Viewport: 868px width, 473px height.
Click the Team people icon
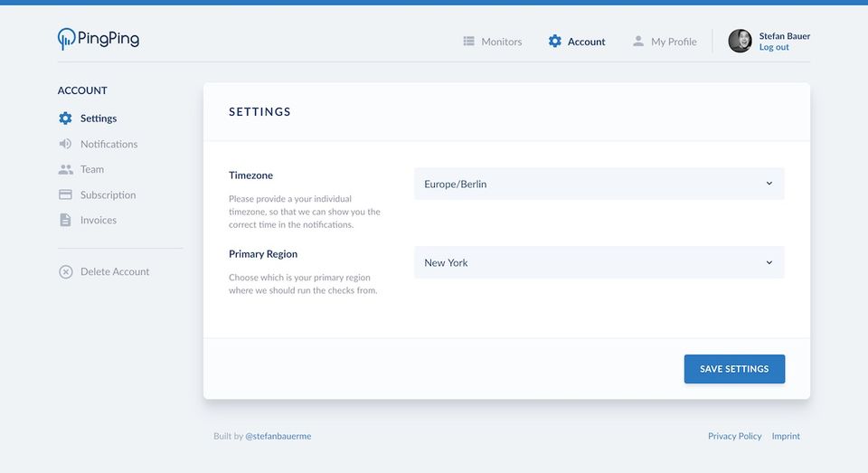65,169
